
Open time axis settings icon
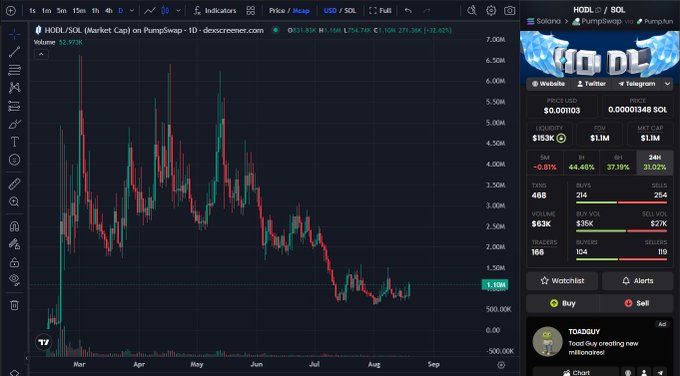coord(501,365)
